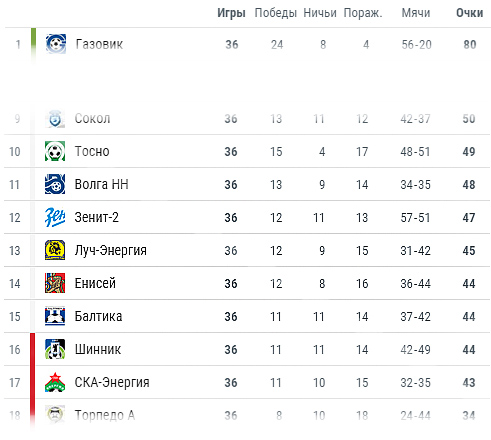Sort by the Победы column header

(x=276, y=13)
